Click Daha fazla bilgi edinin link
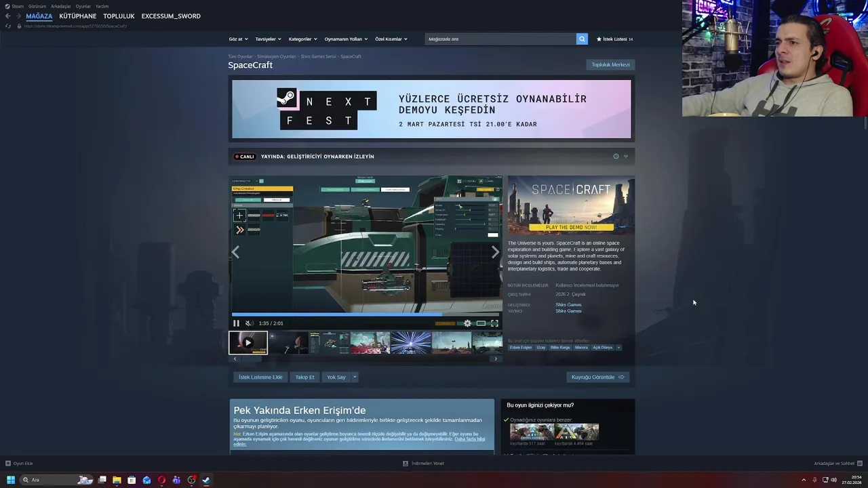 pos(469,439)
